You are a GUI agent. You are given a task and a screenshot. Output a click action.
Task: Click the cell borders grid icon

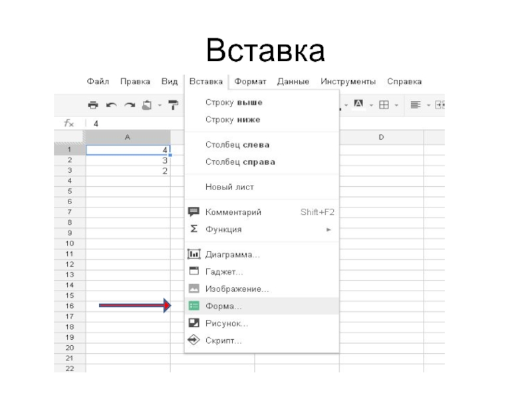pyautogui.click(x=384, y=105)
